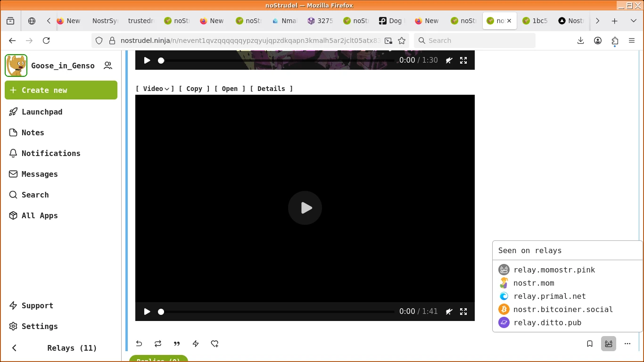
Task: Open a new browser tab
Action: pyautogui.click(x=614, y=21)
